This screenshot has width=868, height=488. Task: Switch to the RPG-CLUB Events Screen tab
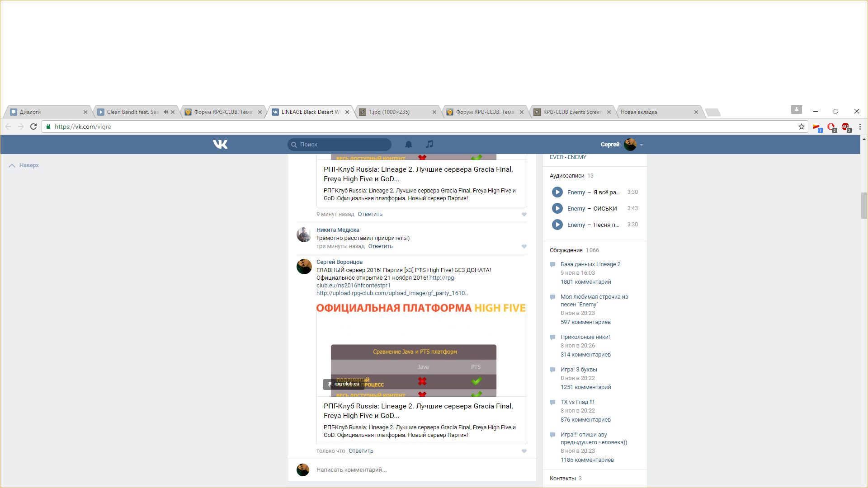(571, 112)
